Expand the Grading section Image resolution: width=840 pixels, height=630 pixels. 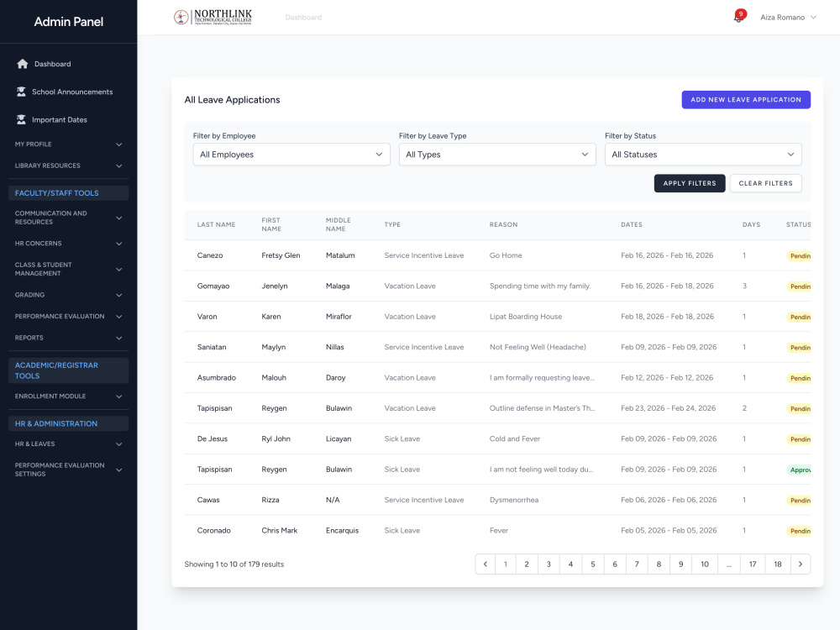[69, 295]
